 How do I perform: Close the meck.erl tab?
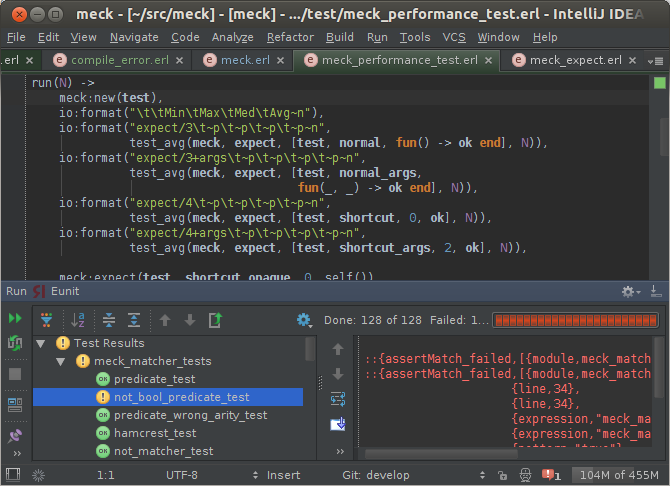[280, 61]
